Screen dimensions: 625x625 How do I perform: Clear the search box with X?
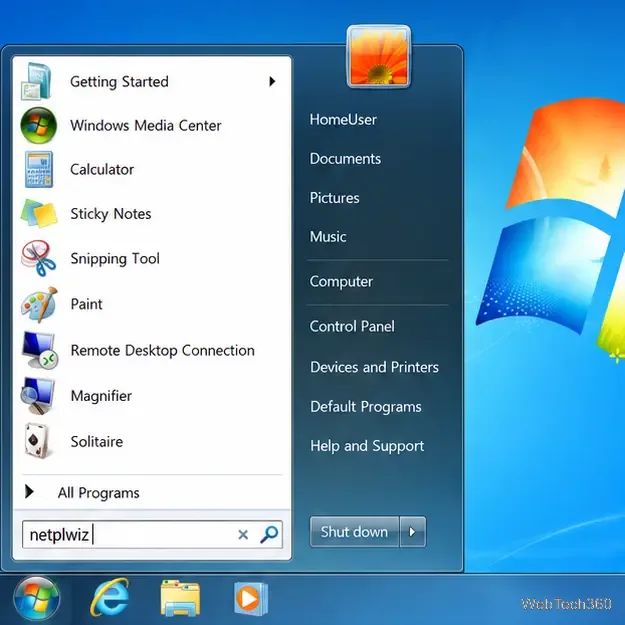243,535
